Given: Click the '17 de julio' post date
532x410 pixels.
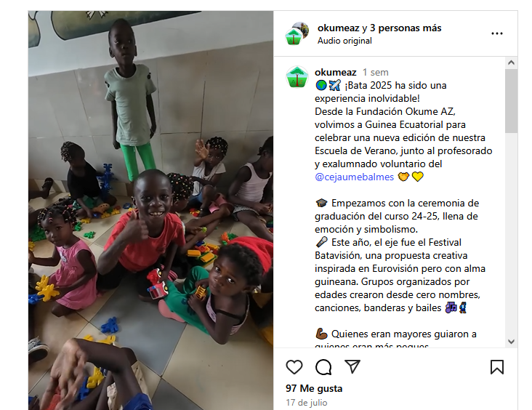Looking at the screenshot, I should click(x=307, y=403).
